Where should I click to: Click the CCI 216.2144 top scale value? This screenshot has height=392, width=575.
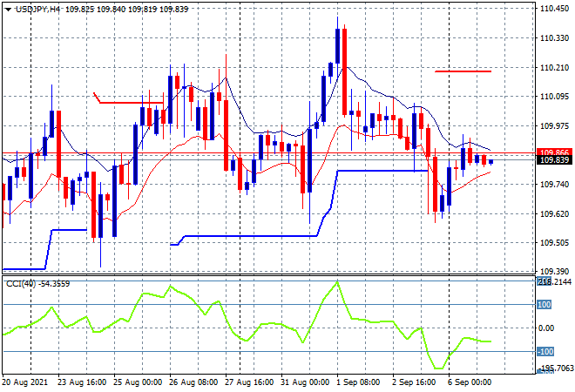tap(554, 281)
